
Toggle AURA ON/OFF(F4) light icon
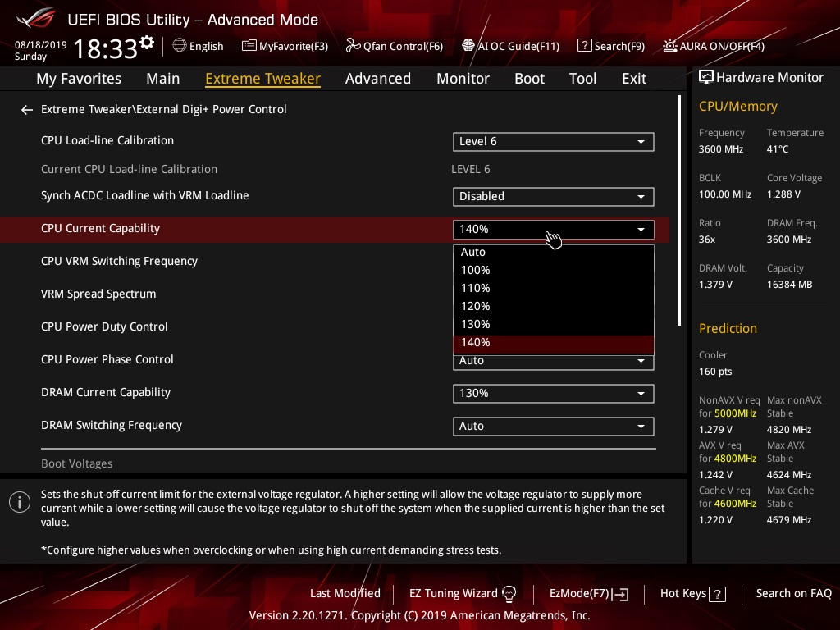coord(669,46)
